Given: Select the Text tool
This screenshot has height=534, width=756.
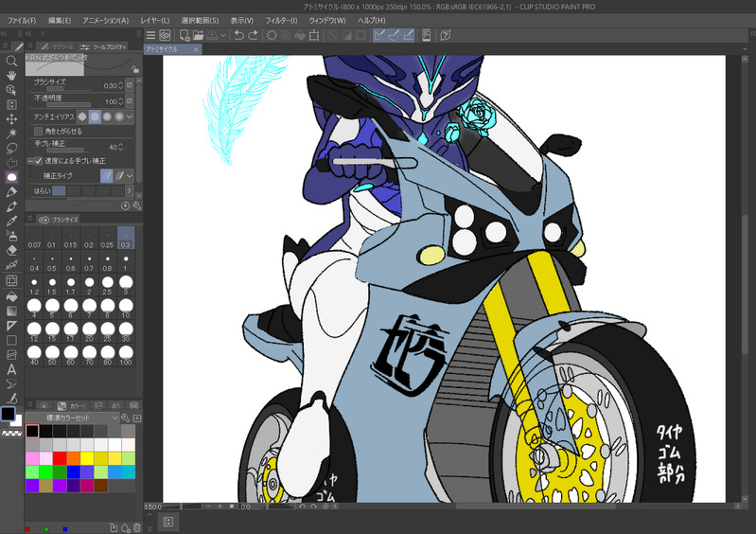Looking at the screenshot, I should click(x=11, y=370).
